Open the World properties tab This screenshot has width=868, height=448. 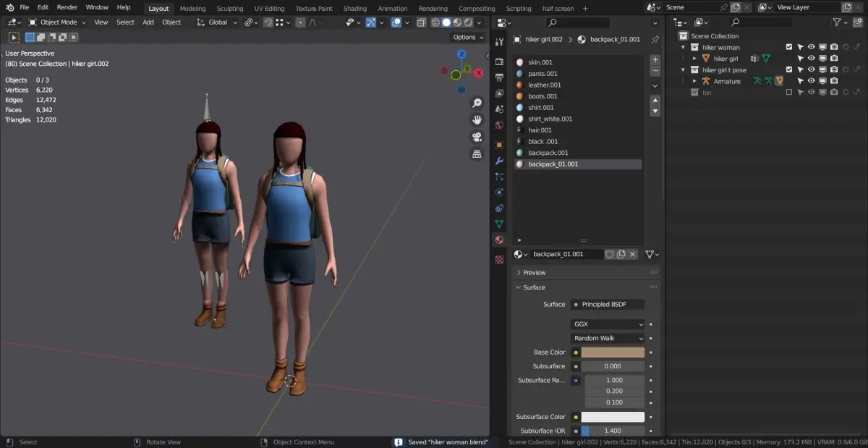(499, 125)
